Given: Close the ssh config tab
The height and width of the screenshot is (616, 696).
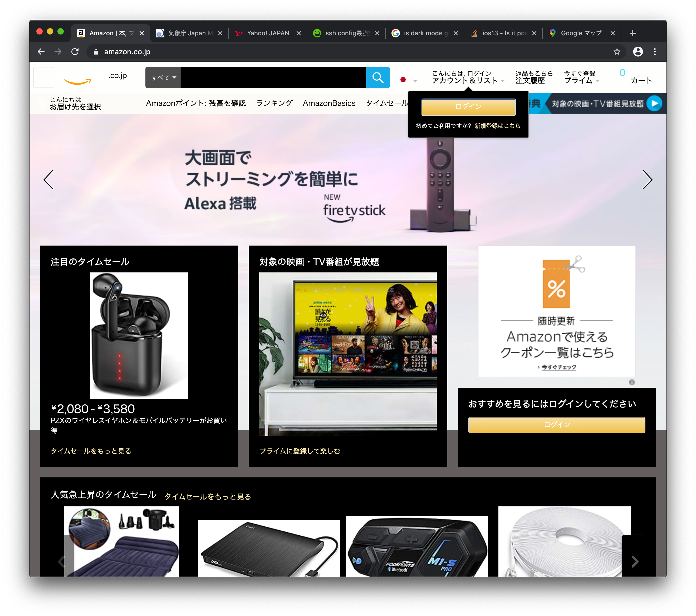Looking at the screenshot, I should 377,33.
